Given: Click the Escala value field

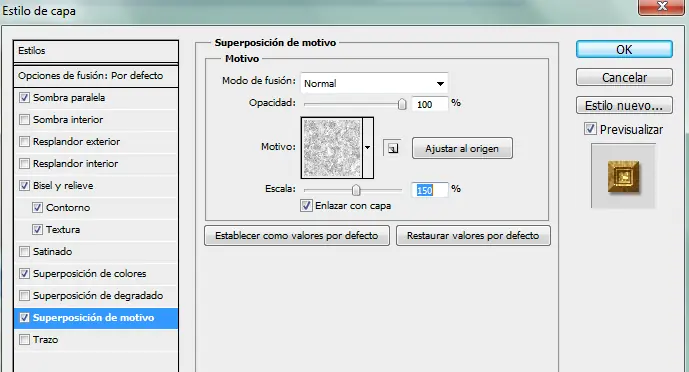Looking at the screenshot, I should pos(430,190).
